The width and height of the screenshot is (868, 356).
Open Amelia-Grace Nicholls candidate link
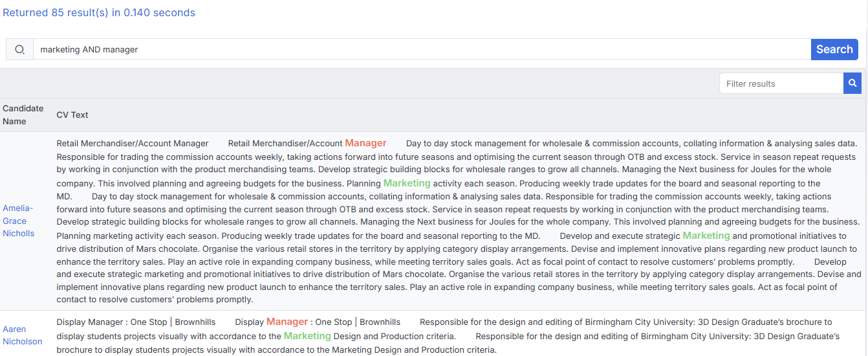(19, 221)
